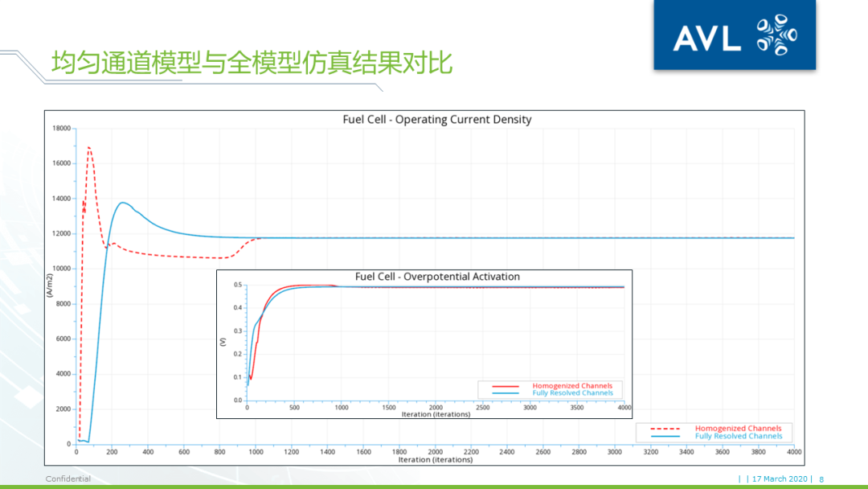Select the Chinese slide title text
The image size is (868, 489).
point(252,63)
